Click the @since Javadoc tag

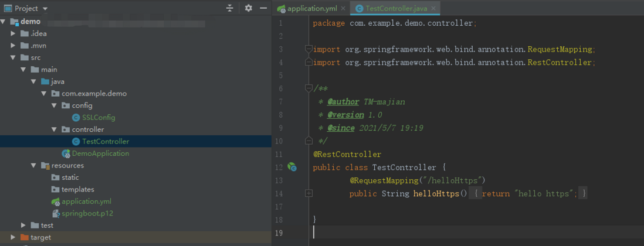pyautogui.click(x=341, y=128)
